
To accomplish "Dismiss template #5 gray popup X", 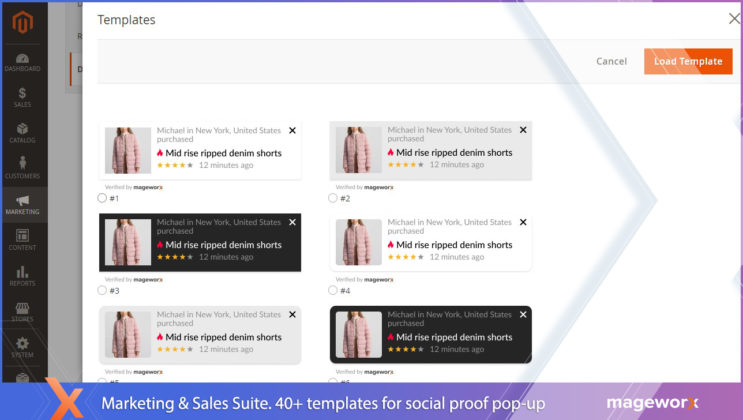I will click(x=292, y=315).
